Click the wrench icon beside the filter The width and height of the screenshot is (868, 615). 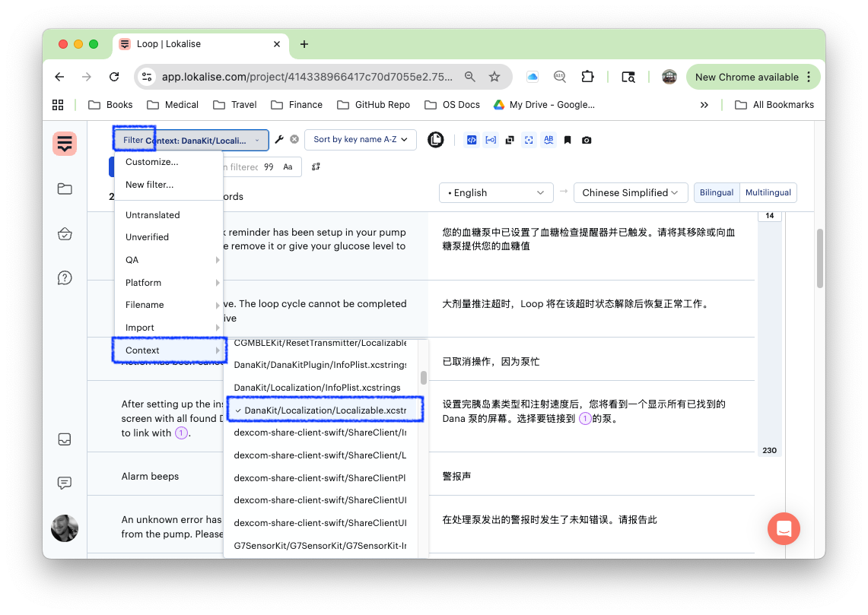279,140
